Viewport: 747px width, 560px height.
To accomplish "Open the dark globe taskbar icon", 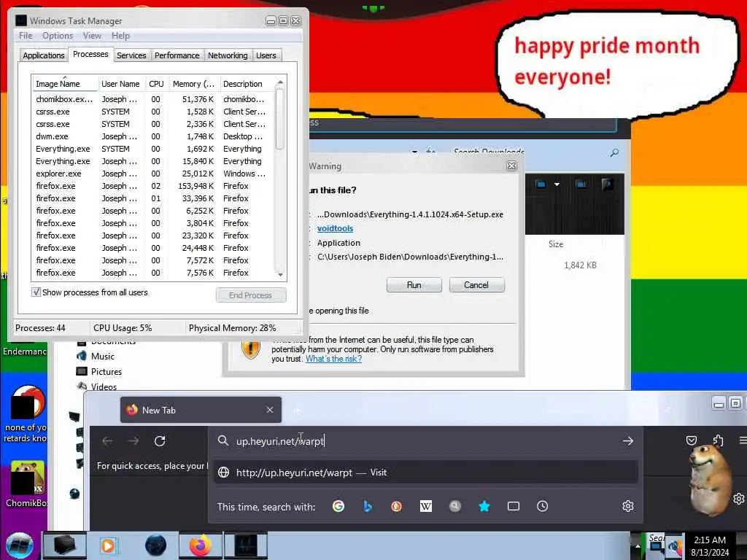I will [155, 545].
